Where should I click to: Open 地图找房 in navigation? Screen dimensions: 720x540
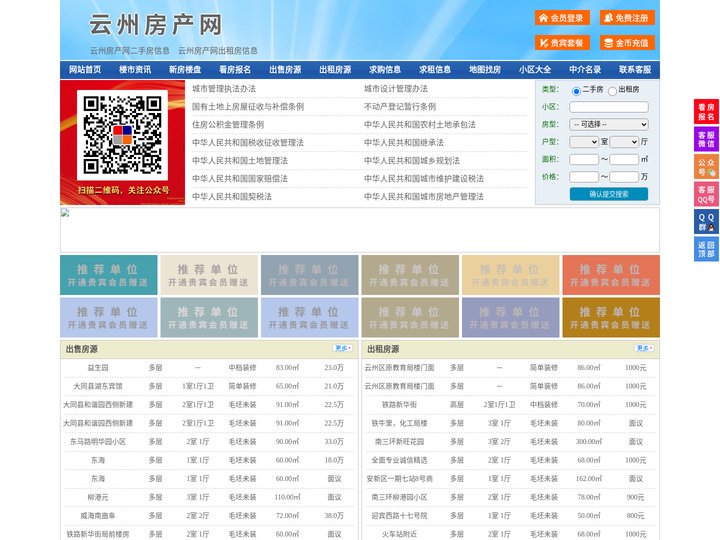485,69
